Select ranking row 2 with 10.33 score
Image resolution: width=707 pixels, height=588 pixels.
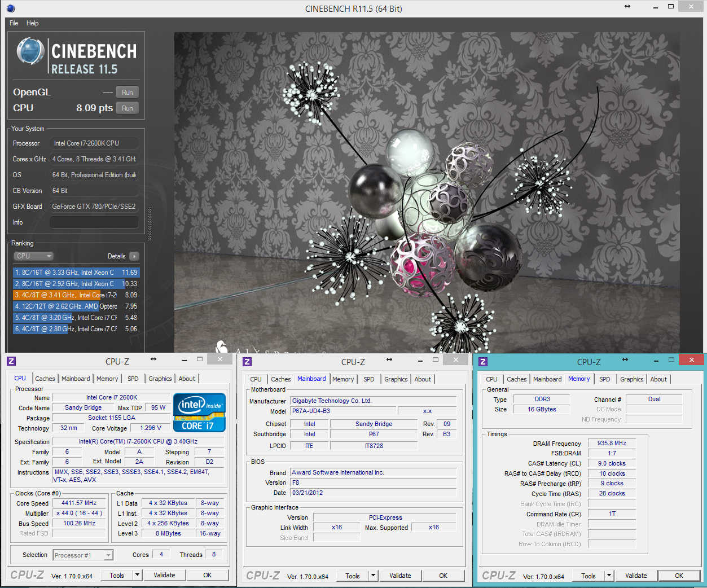pos(76,284)
